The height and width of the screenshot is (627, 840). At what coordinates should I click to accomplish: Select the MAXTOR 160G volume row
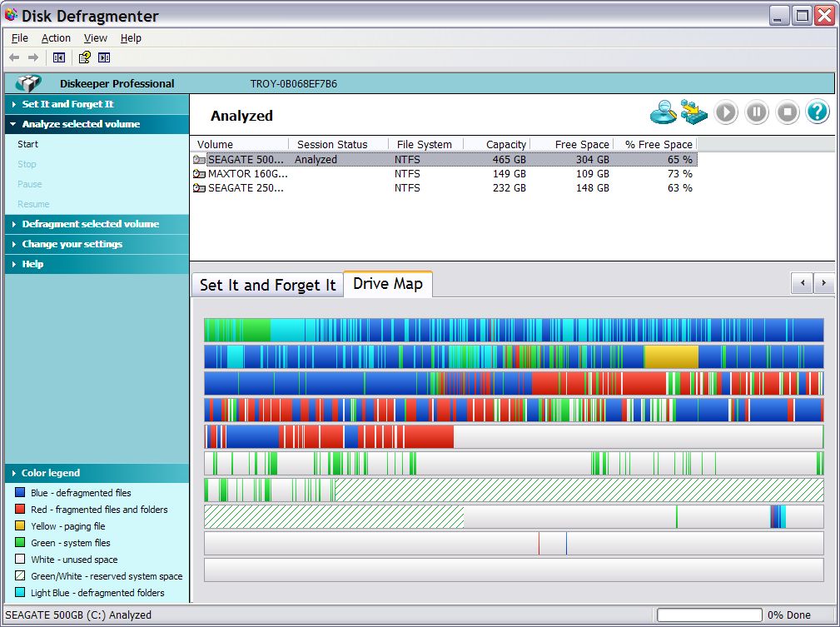[x=247, y=174]
